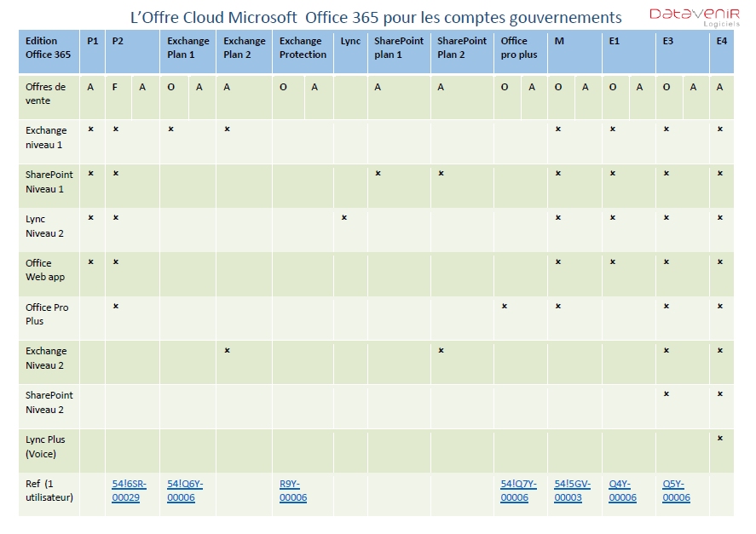This screenshot has height=534, width=756.
Task: Click the x mark for Lync Niveau 2 under Lync
Action: [344, 218]
